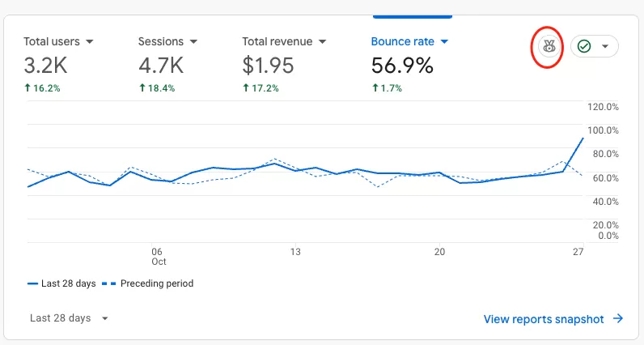Image resolution: width=644 pixels, height=345 pixels.
Task: Open the Bounce rate metric dropdown arrow
Action: click(444, 41)
